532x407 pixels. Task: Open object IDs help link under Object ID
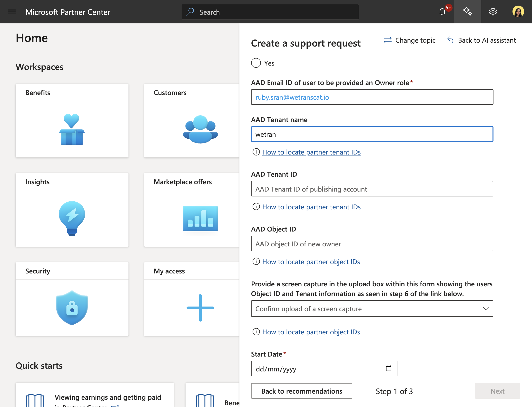click(x=311, y=262)
